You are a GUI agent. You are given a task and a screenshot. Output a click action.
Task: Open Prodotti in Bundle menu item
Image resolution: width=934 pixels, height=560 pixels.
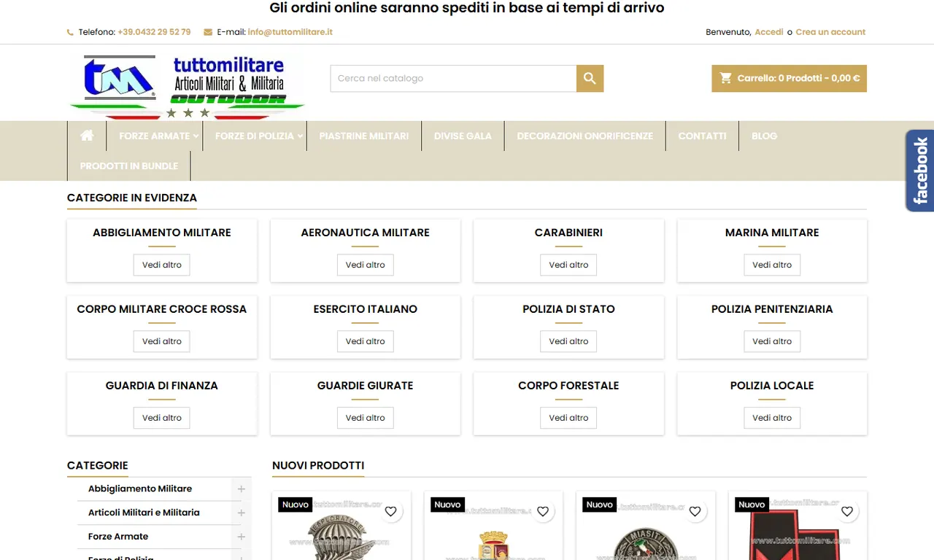coord(129,166)
